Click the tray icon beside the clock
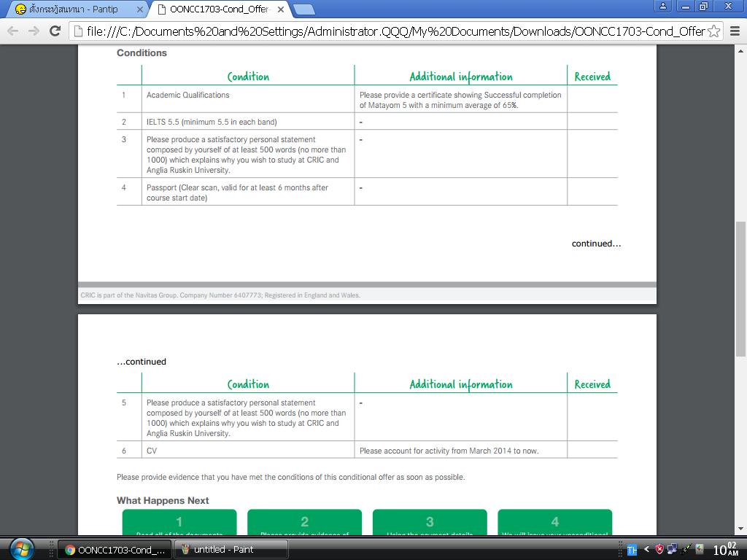This screenshot has height=560, width=747. click(x=700, y=550)
